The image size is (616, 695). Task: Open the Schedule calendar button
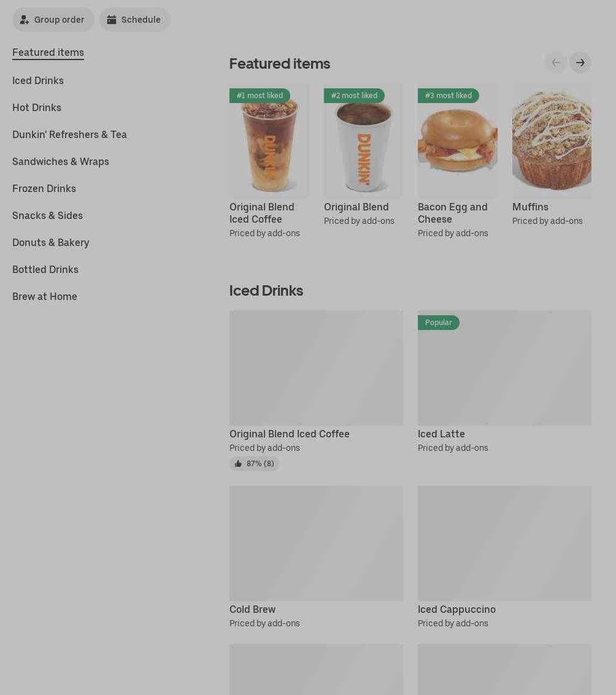[x=135, y=20]
